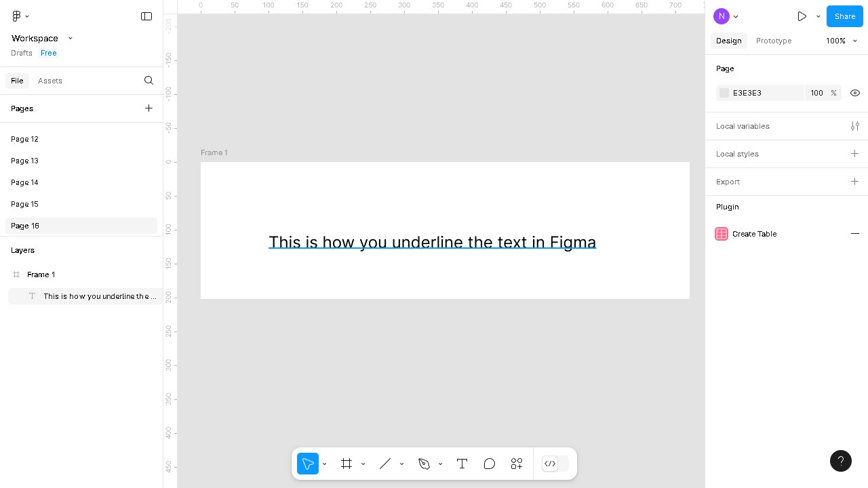Screen dimensions: 868x488
Task: Toggle page background visibility eye icon
Action: click(x=854, y=93)
